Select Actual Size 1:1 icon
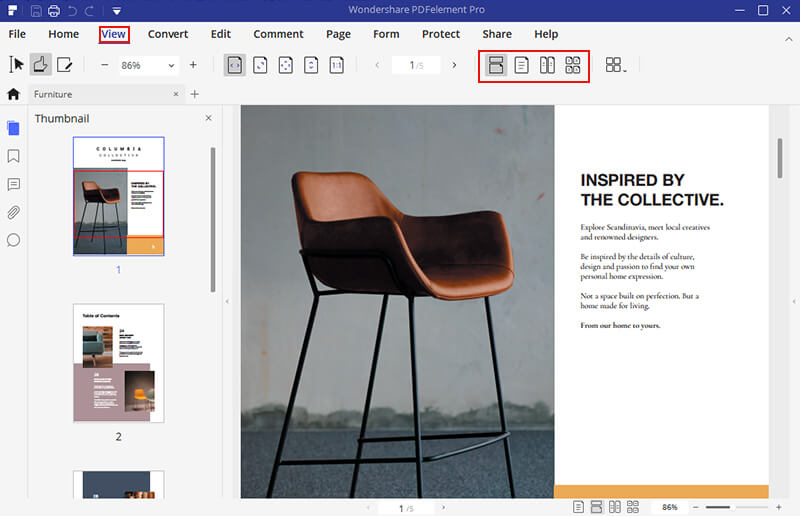The width and height of the screenshot is (800, 516). [337, 65]
